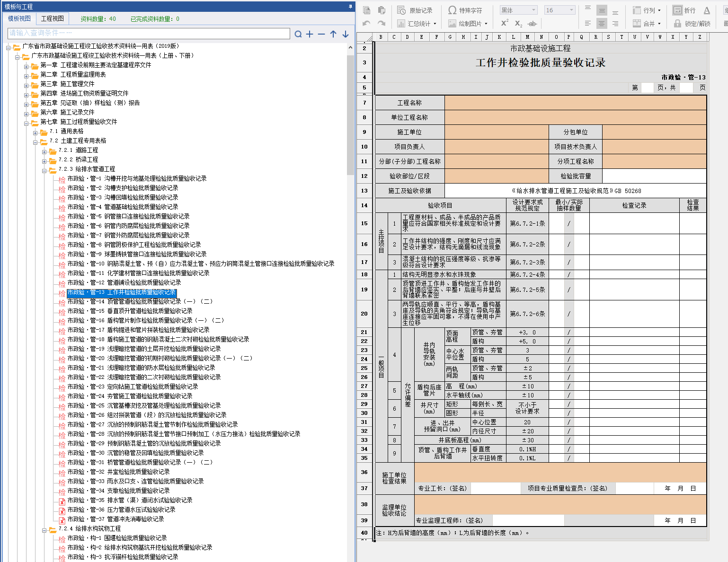Expand the 7.1 通用表格 folder

[x=36, y=132]
